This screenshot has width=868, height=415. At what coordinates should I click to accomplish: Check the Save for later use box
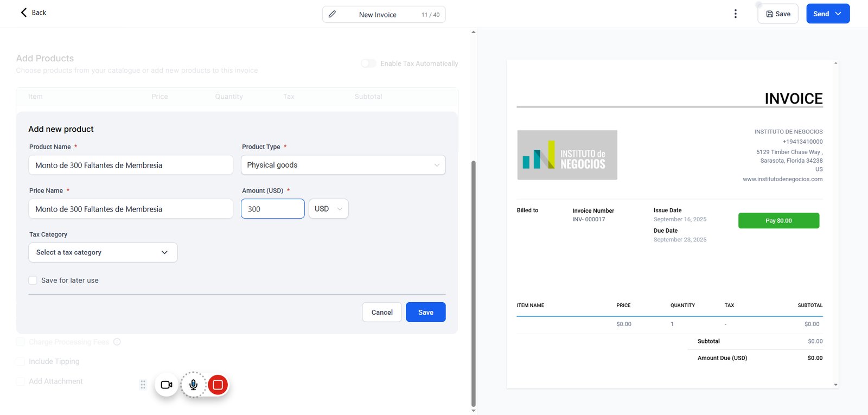coord(33,280)
